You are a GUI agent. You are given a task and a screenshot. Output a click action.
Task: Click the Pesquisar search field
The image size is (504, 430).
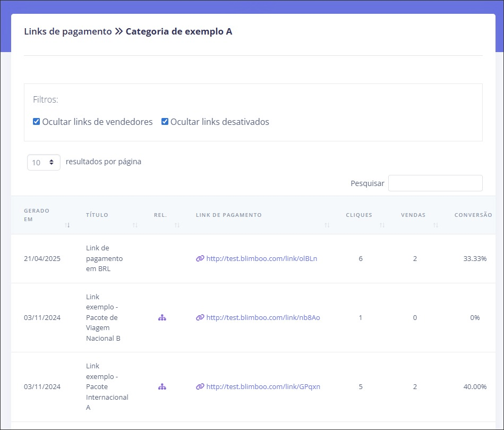coord(435,183)
